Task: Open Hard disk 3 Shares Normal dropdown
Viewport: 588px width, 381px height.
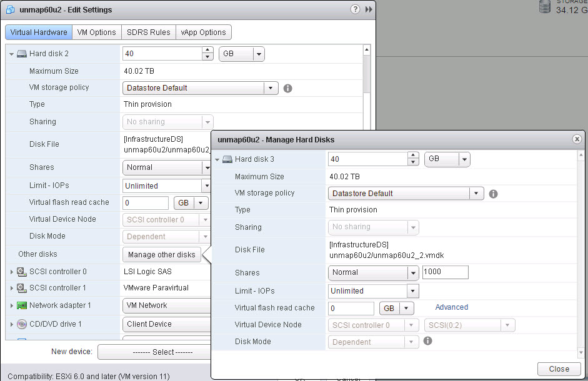Action: click(x=373, y=272)
